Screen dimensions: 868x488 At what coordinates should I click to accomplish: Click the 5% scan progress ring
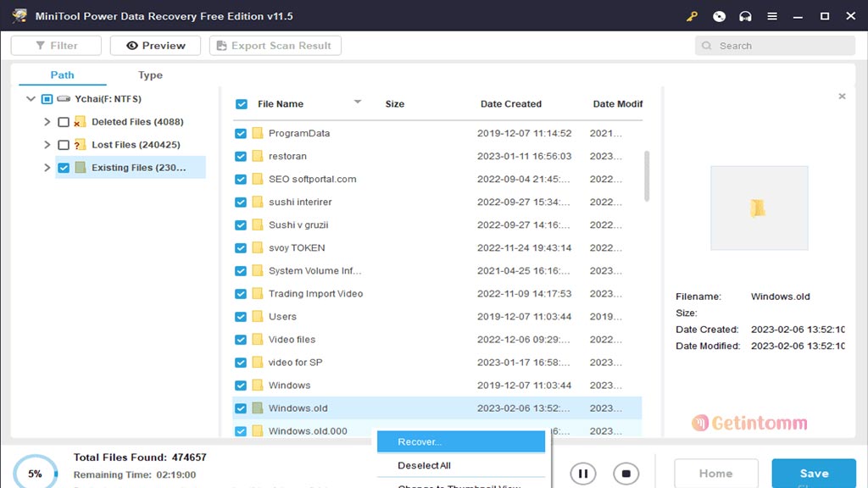click(36, 474)
